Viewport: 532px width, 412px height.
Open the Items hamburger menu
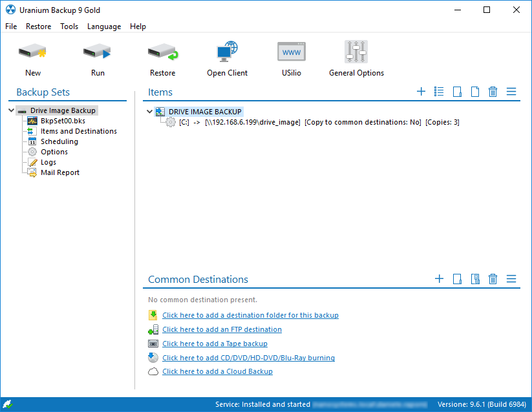click(511, 92)
